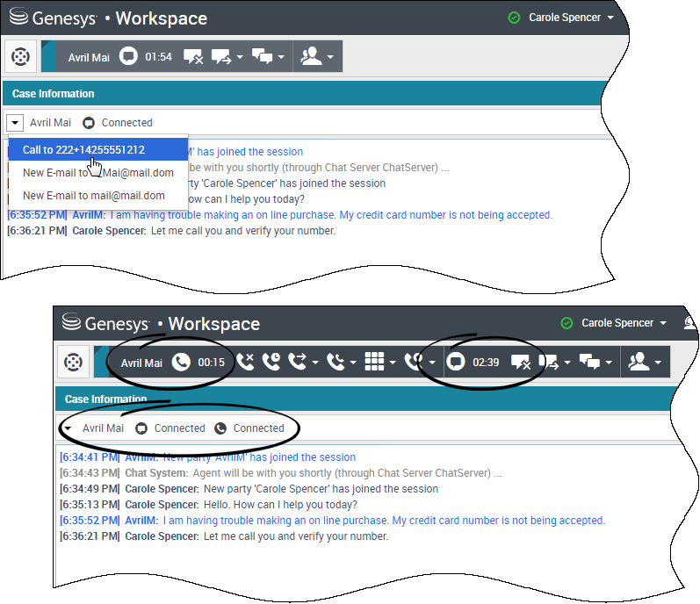
Task: Open Carole Spencer menu in bottom window
Action: tap(624, 322)
